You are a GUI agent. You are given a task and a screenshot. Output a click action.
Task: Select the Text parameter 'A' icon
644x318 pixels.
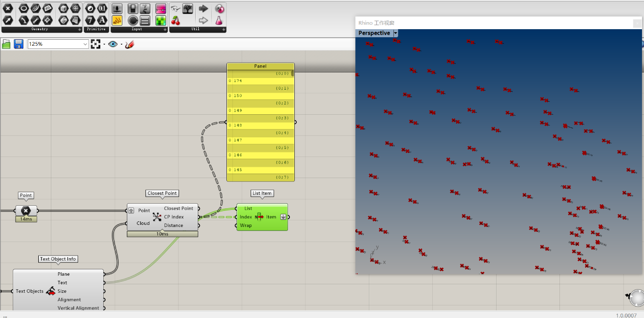[x=102, y=20]
